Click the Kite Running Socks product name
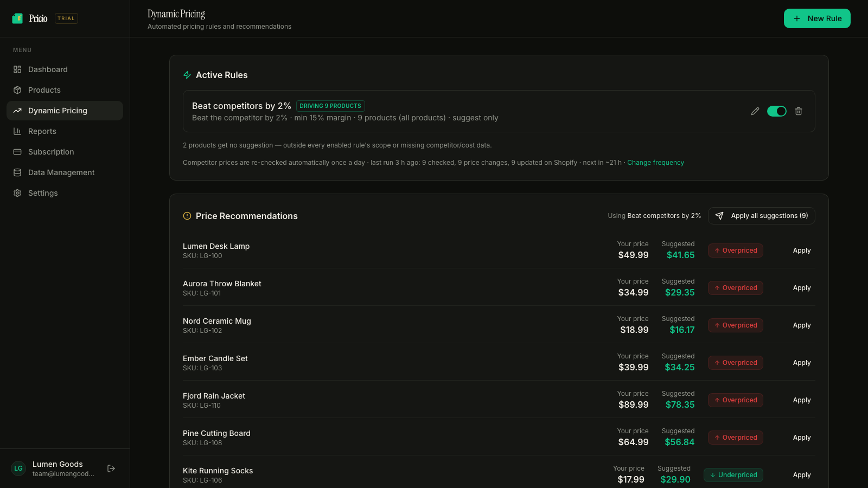 (x=218, y=471)
